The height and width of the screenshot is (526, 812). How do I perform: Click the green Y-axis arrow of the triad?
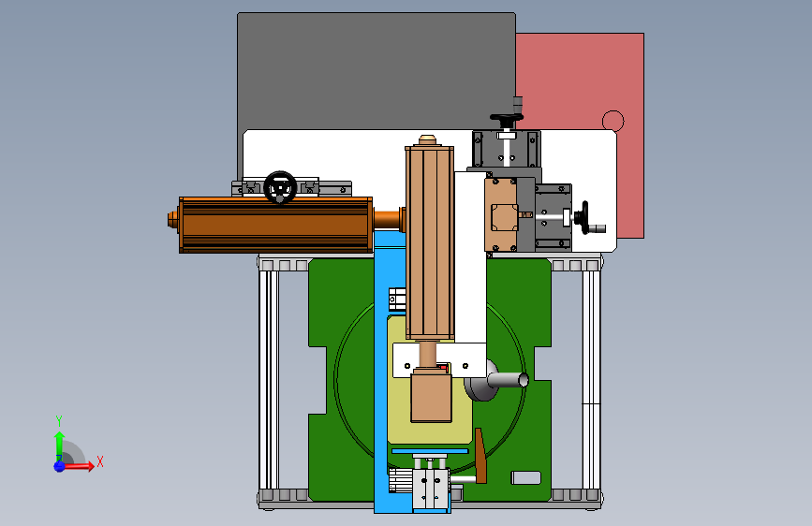[59, 446]
